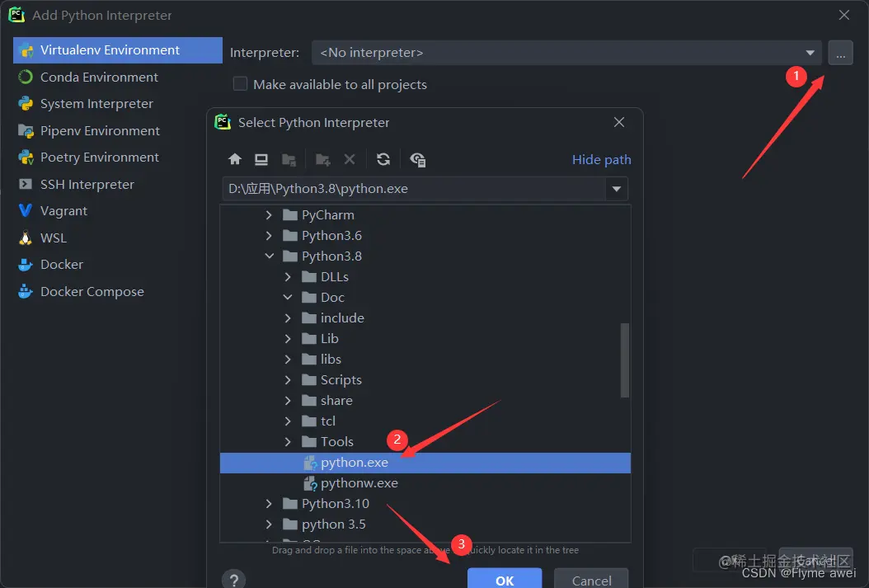Screen dimensions: 869x588
Task: Click the Scripts folder icon
Action: tap(309, 380)
